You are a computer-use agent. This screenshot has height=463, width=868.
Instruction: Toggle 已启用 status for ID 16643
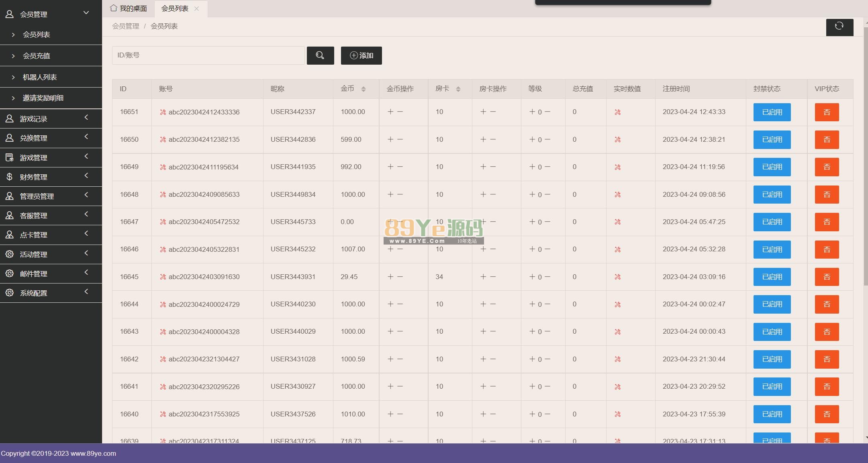[772, 332]
